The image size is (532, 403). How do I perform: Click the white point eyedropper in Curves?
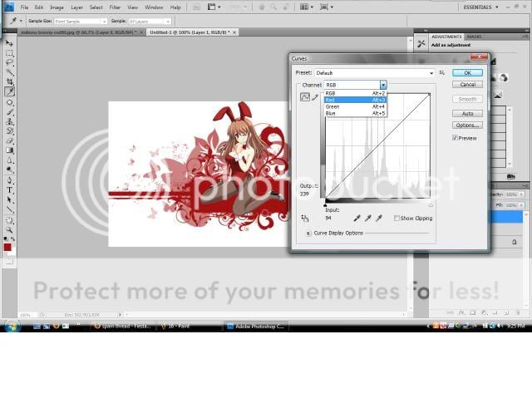[379, 219]
